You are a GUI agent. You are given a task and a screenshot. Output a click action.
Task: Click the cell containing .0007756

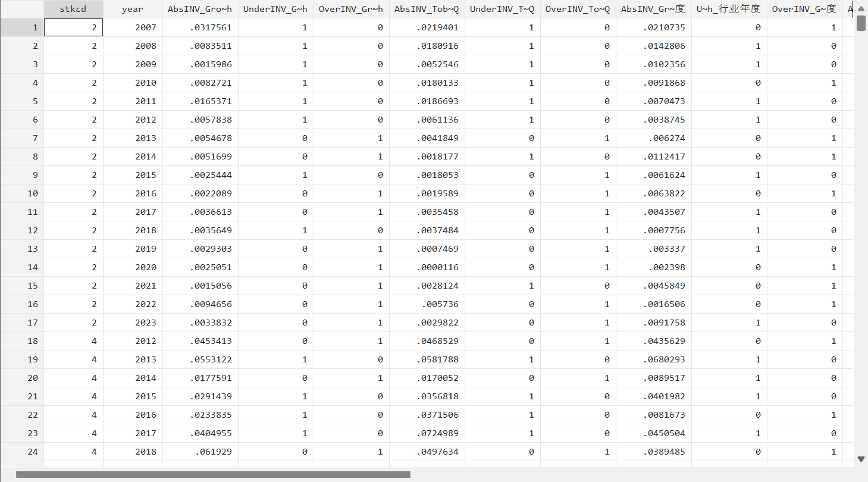coord(654,230)
